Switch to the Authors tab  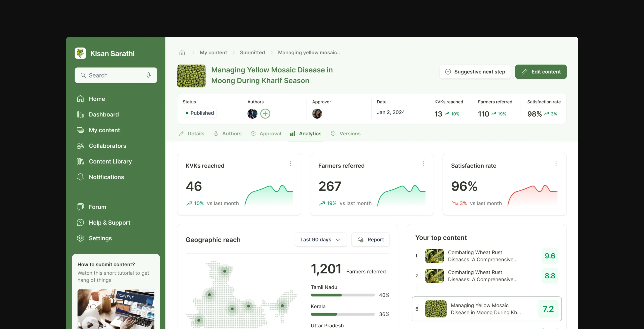[x=227, y=134]
